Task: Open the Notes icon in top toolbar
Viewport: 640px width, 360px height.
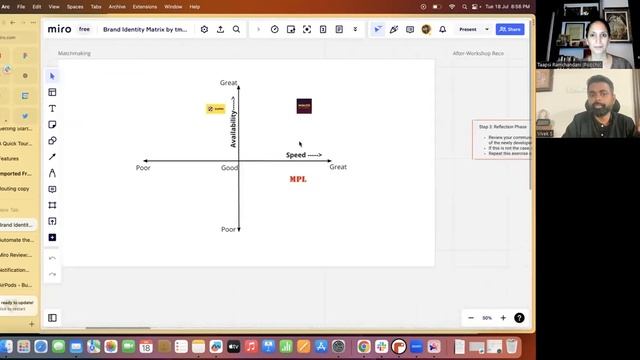Action: (339, 29)
